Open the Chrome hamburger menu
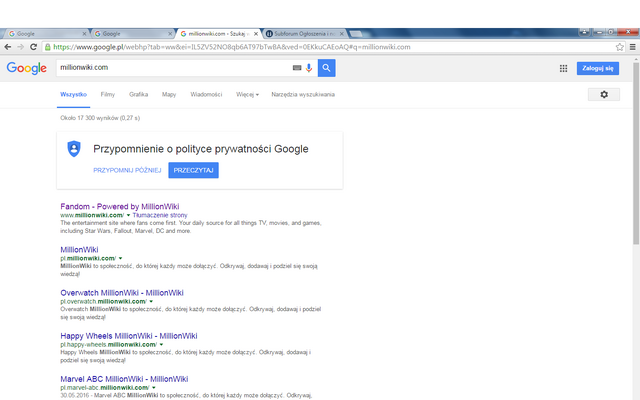 [x=633, y=47]
